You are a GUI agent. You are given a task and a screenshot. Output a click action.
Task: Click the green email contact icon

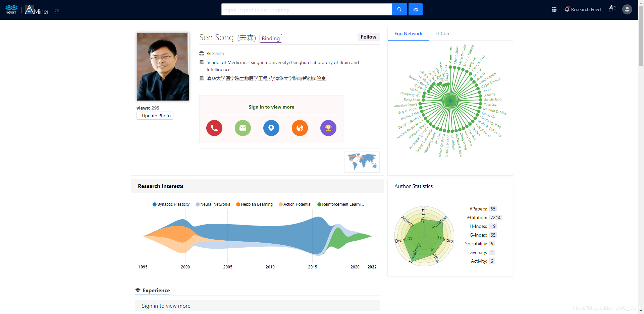tap(243, 128)
